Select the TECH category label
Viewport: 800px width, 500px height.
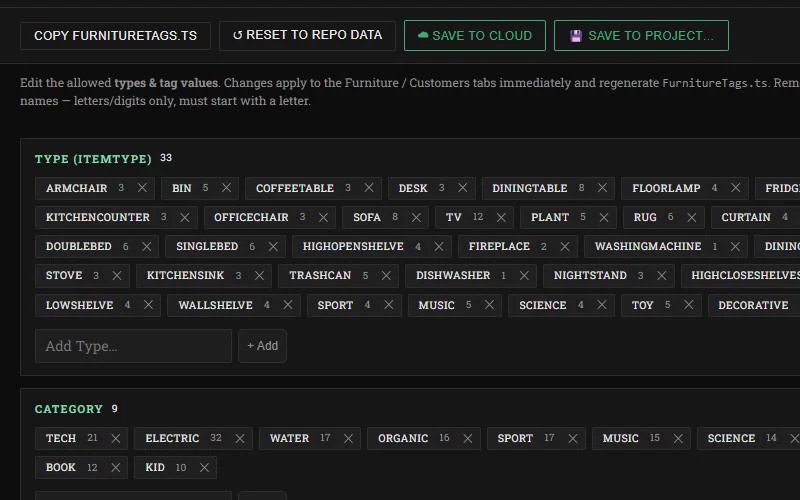pyautogui.click(x=61, y=438)
